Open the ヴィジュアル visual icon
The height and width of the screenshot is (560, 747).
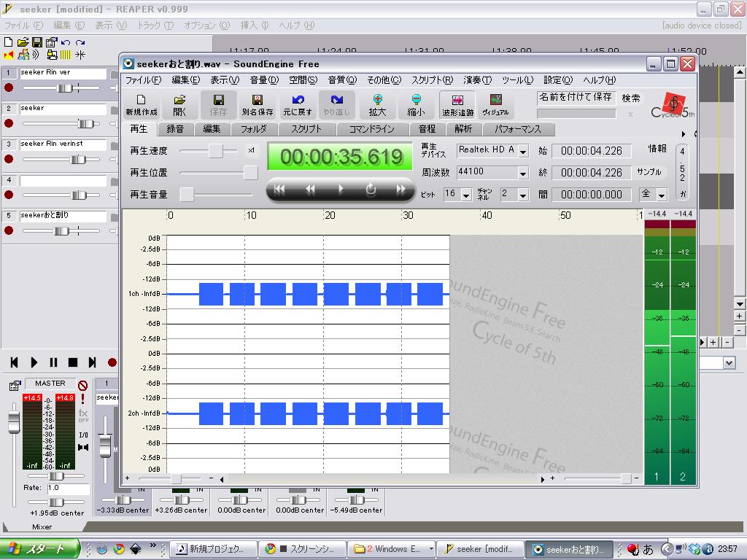tap(495, 105)
